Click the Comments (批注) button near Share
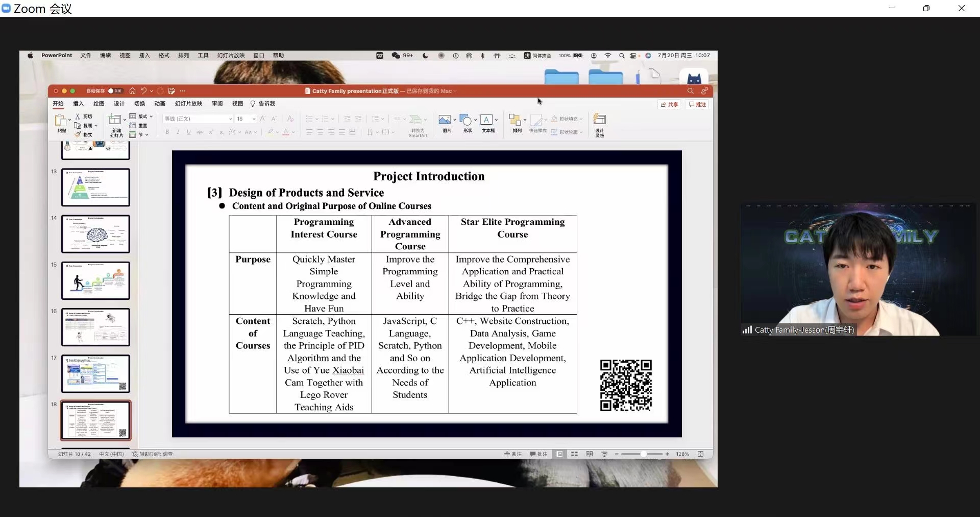The height and width of the screenshot is (517, 980). tap(697, 104)
